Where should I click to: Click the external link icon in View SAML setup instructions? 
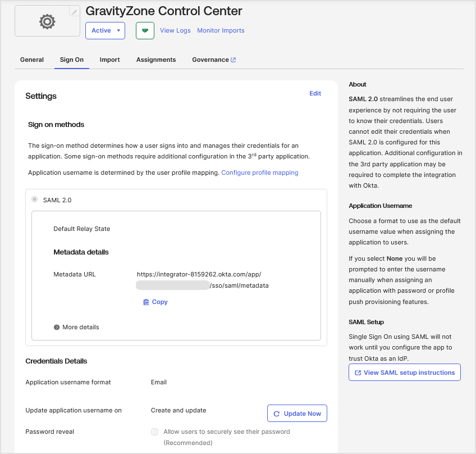[x=358, y=373]
